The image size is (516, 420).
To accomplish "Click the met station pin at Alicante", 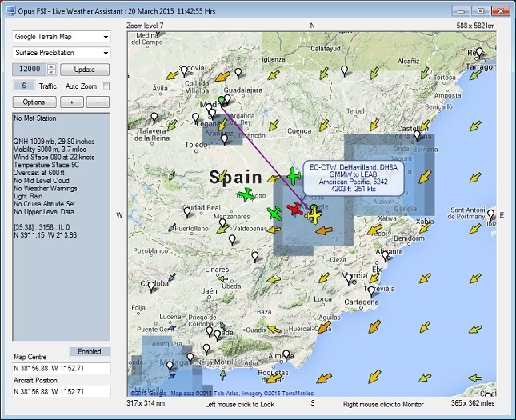I will coord(385,256).
